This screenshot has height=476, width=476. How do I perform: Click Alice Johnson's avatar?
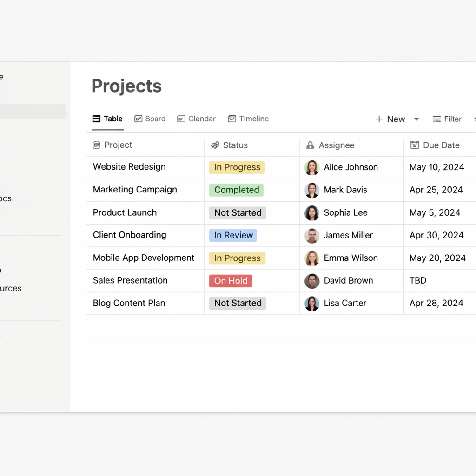pyautogui.click(x=312, y=167)
